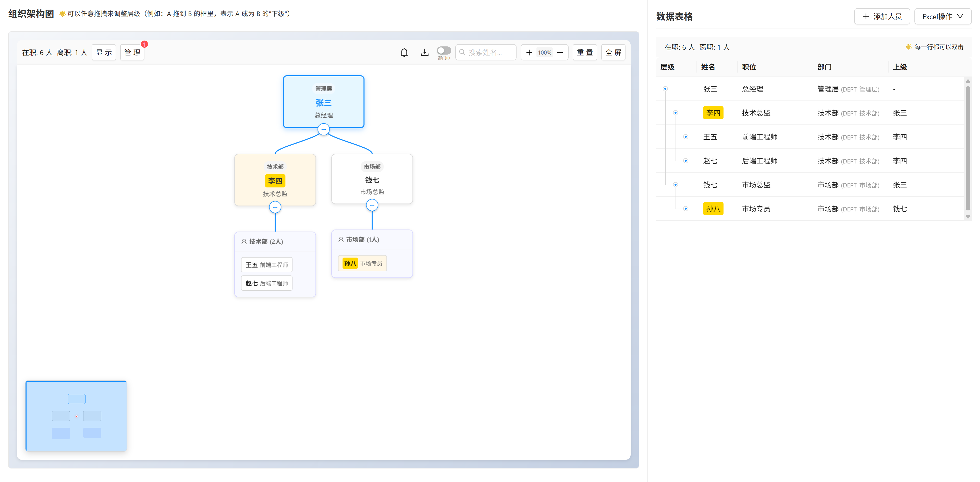Click the zoom in plus icon

[529, 53]
